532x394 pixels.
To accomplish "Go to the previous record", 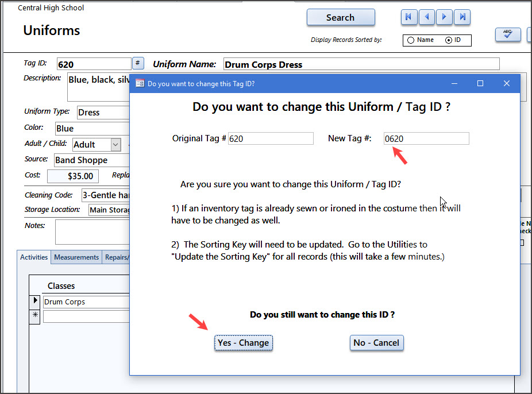I will [x=426, y=17].
